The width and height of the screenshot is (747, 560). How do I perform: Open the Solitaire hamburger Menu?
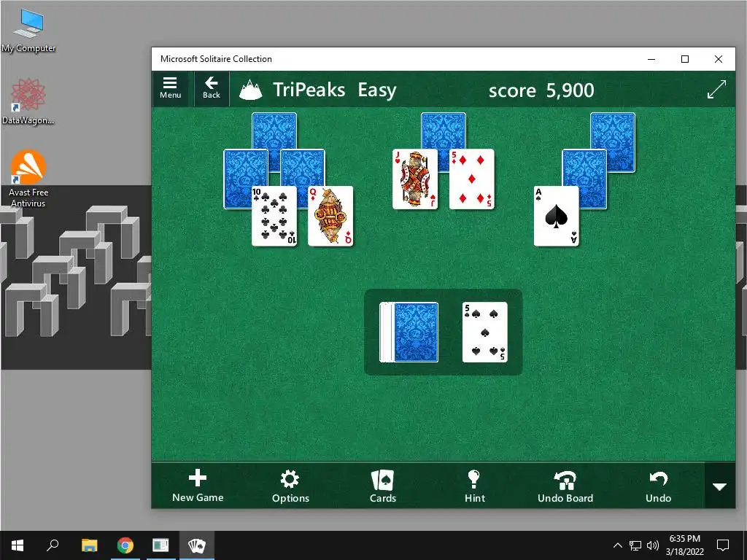[x=170, y=88]
